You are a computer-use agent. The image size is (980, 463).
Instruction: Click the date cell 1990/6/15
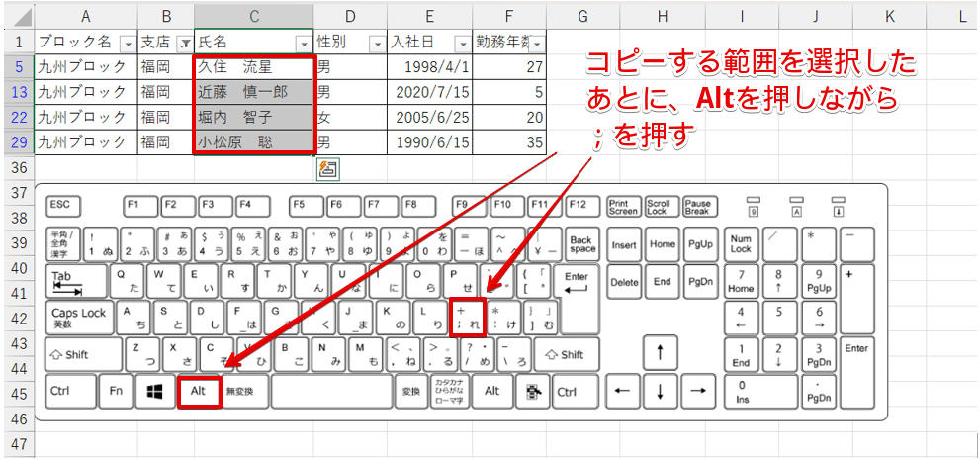[430, 142]
